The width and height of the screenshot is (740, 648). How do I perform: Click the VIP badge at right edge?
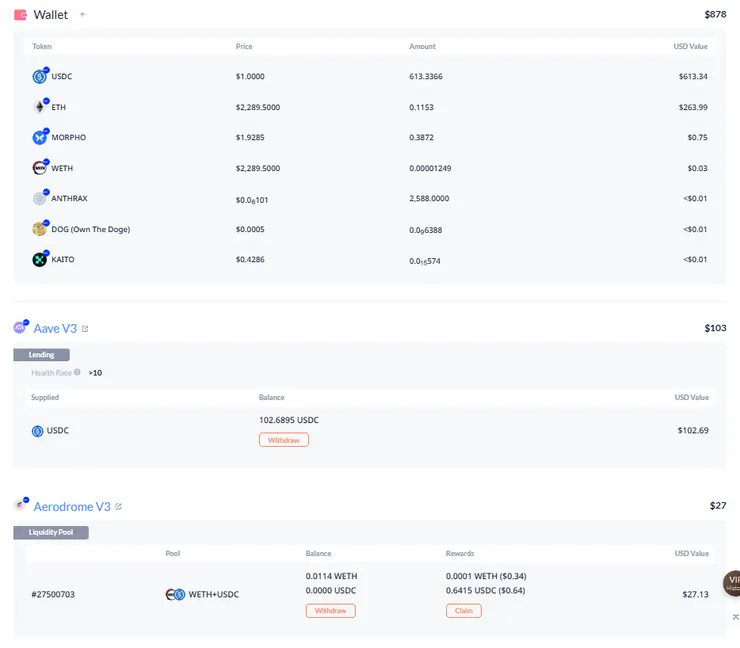(732, 583)
